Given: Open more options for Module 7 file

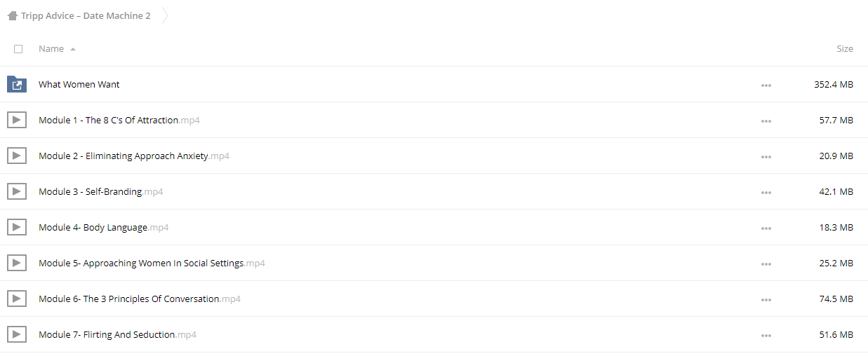Looking at the screenshot, I should tap(766, 336).
